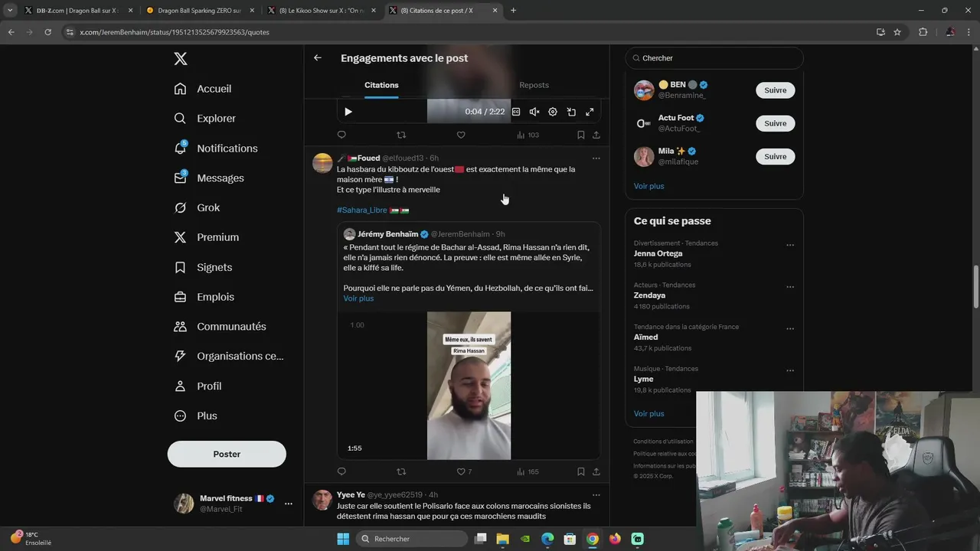Screen dimensions: 980x551
Task: Follow Mila with the Suivre button
Action: click(x=776, y=156)
